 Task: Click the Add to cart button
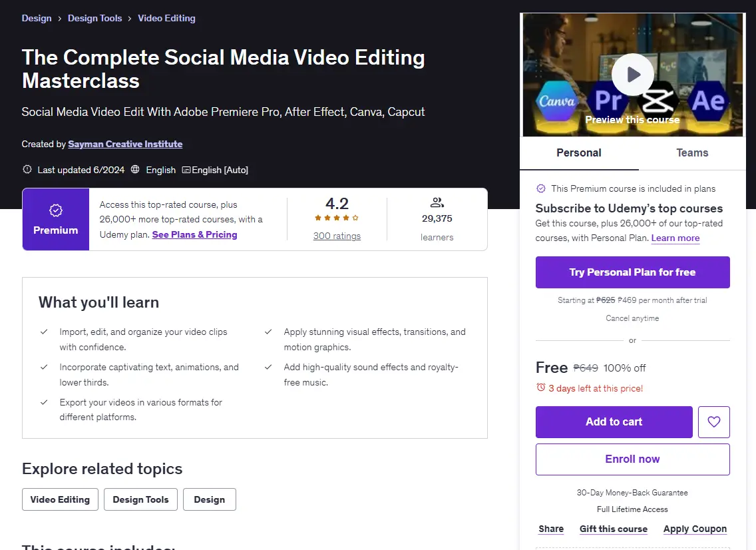(x=614, y=421)
